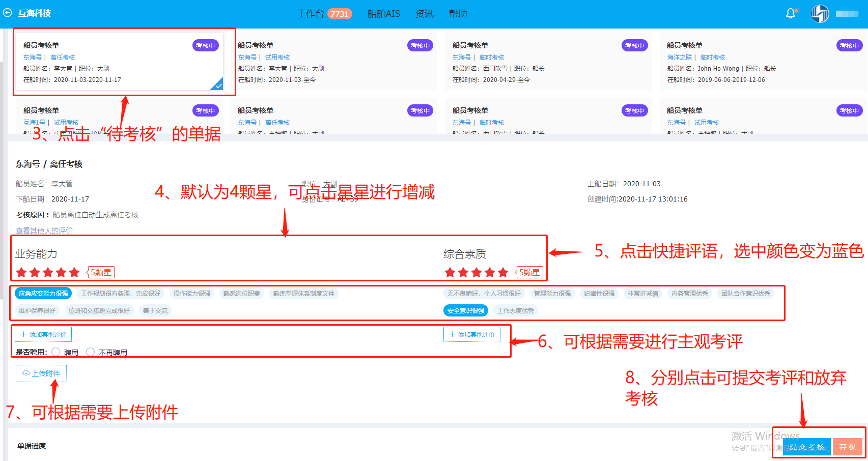Set 综合素质 rating to four stars
The height and width of the screenshot is (461, 868).
pos(490,272)
